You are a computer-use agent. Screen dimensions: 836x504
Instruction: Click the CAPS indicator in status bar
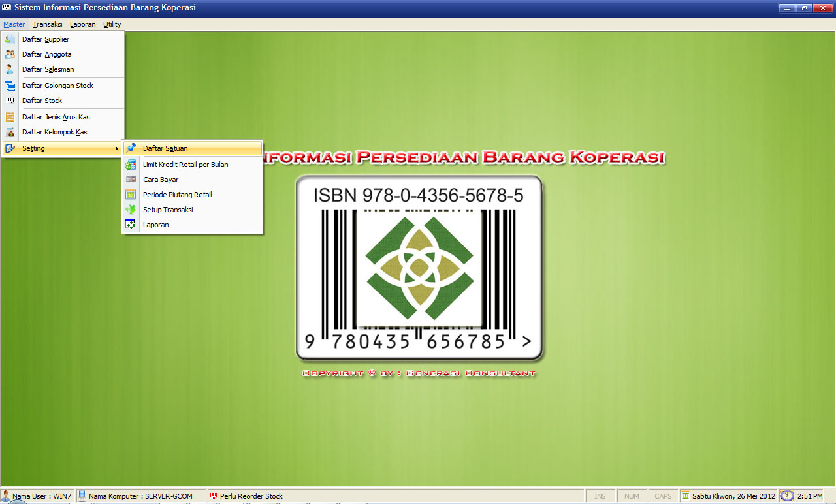coord(663,496)
